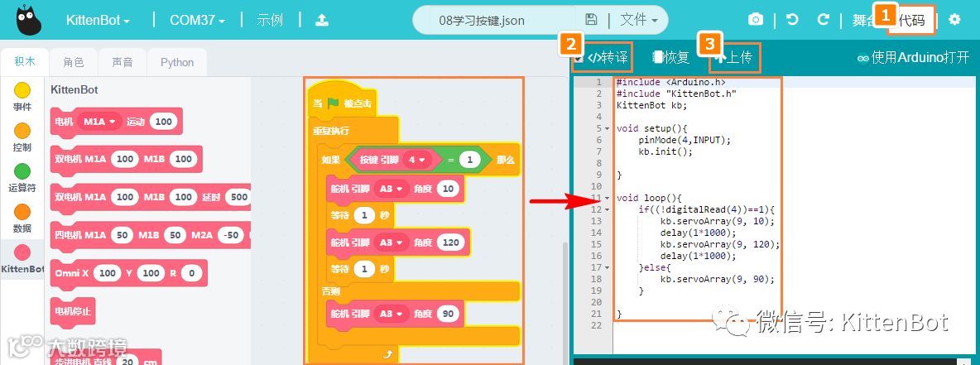Toggle the 转译 translate checkbox
The width and height of the screenshot is (980, 365).
pos(579,58)
